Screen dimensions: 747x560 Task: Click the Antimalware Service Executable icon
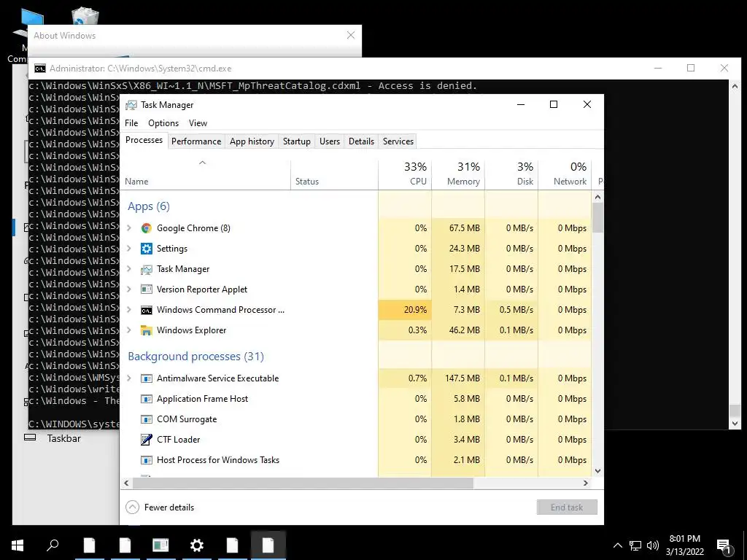click(x=146, y=378)
